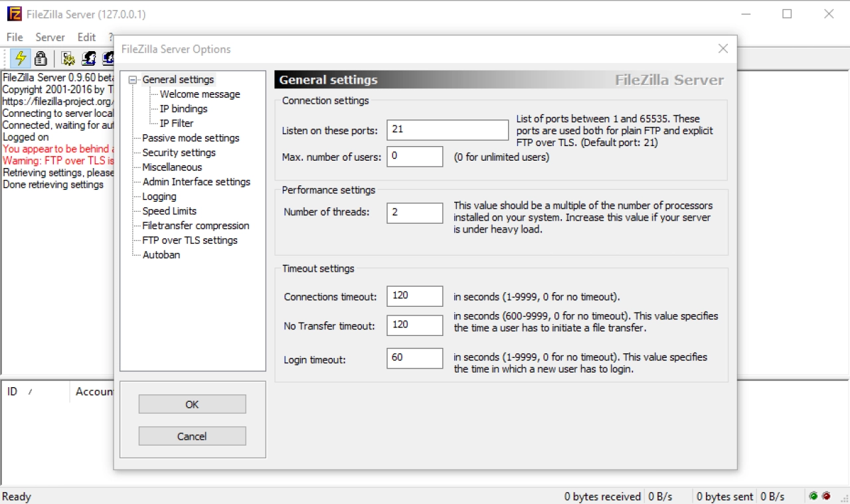Open the users editor toolbar icon
The width and height of the screenshot is (850, 504).
(88, 58)
